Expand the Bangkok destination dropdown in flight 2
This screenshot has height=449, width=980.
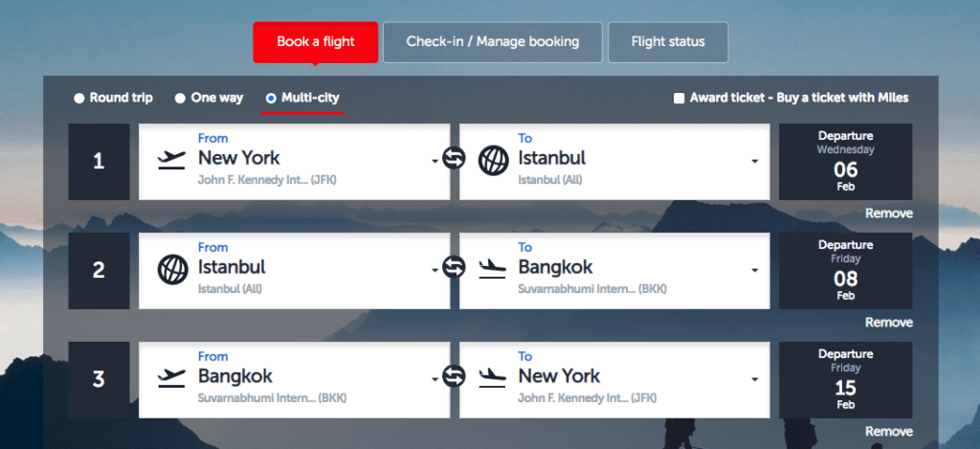click(x=755, y=270)
